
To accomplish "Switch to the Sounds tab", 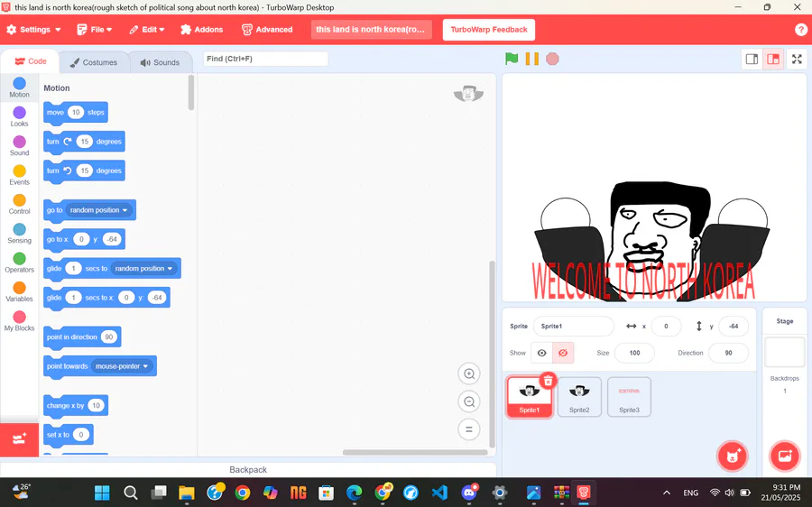I will point(160,62).
